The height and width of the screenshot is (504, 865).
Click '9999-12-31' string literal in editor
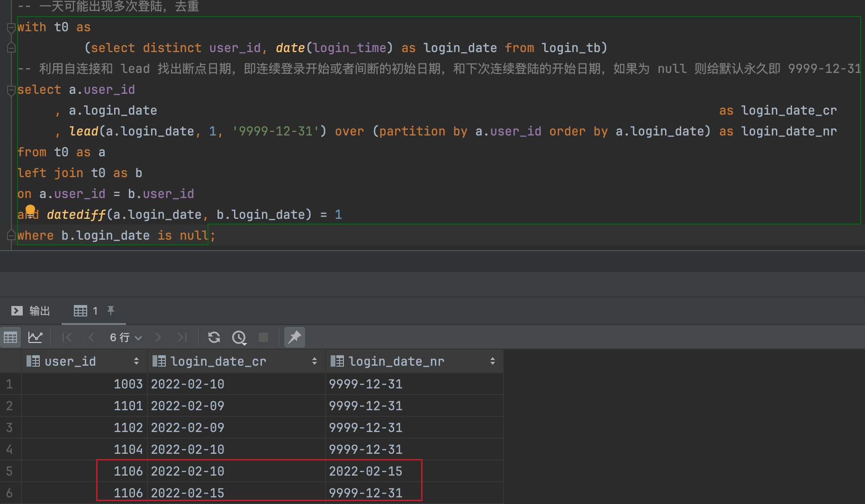point(276,131)
